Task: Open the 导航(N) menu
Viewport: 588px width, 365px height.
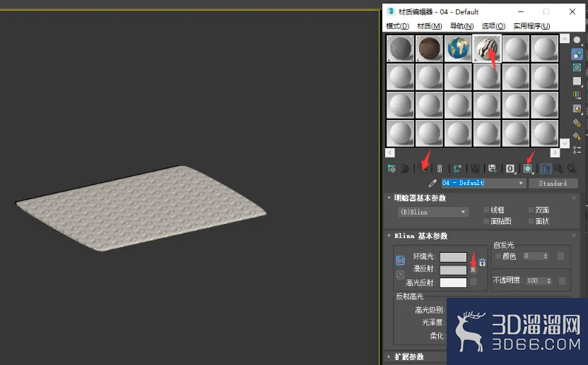Action: (461, 26)
